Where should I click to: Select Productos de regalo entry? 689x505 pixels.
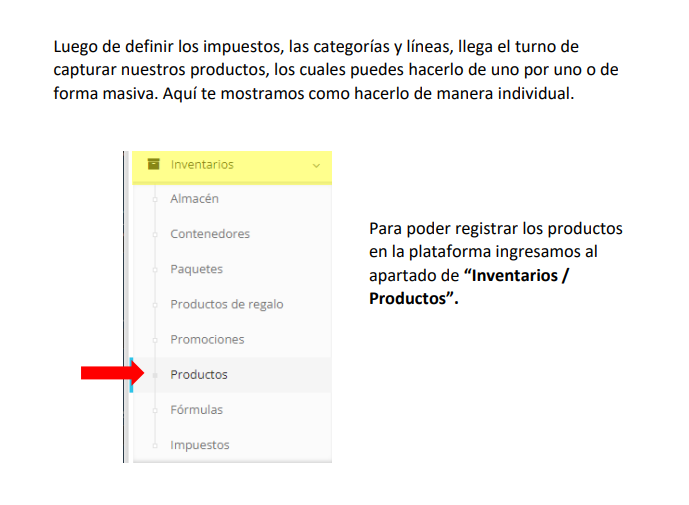pos(226,304)
